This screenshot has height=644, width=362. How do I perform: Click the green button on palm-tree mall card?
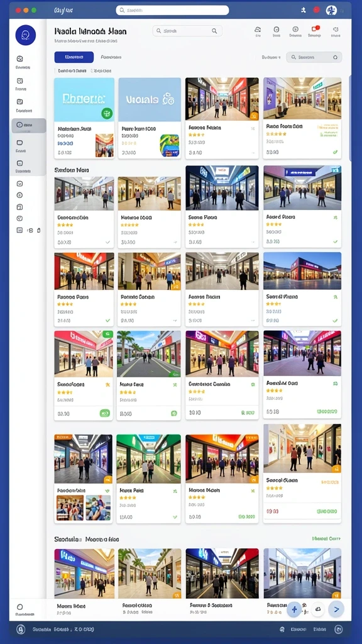point(173,414)
